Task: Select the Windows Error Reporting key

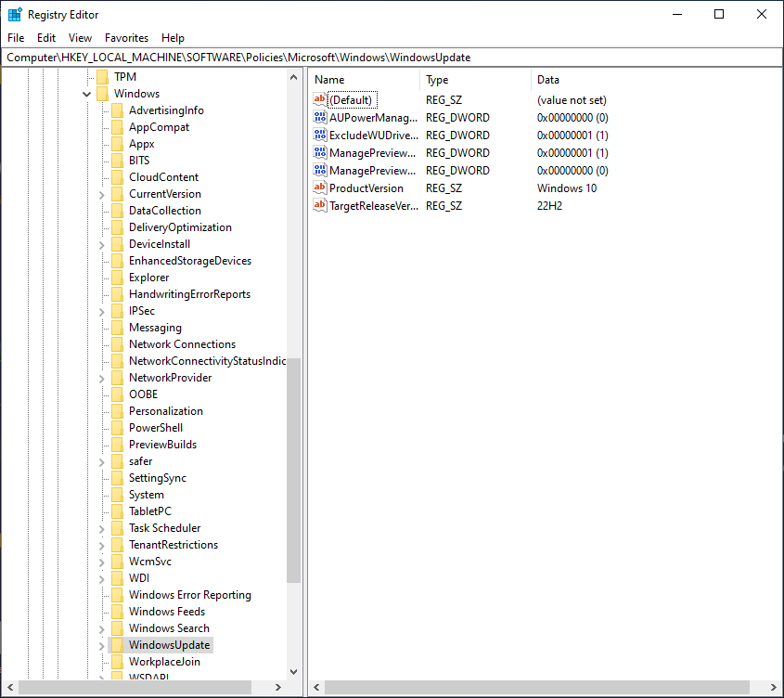Action: 190,595
